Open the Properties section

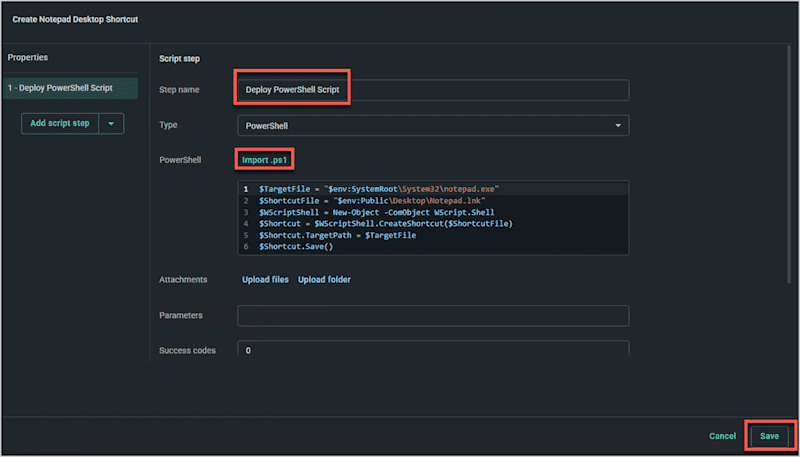(x=28, y=58)
